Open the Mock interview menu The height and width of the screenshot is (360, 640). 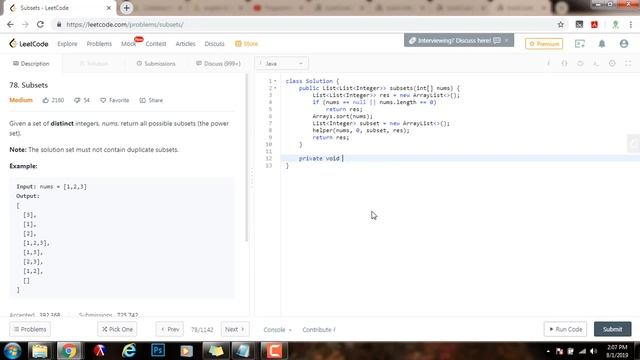coord(129,44)
